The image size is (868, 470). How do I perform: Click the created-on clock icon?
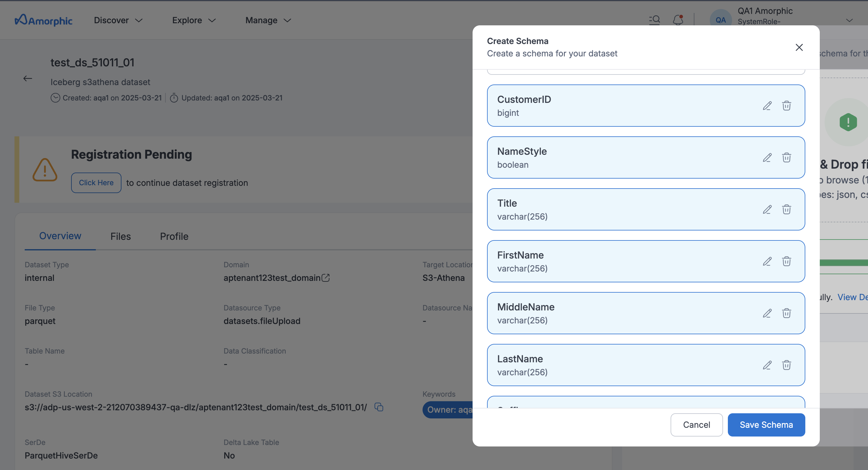(55, 98)
